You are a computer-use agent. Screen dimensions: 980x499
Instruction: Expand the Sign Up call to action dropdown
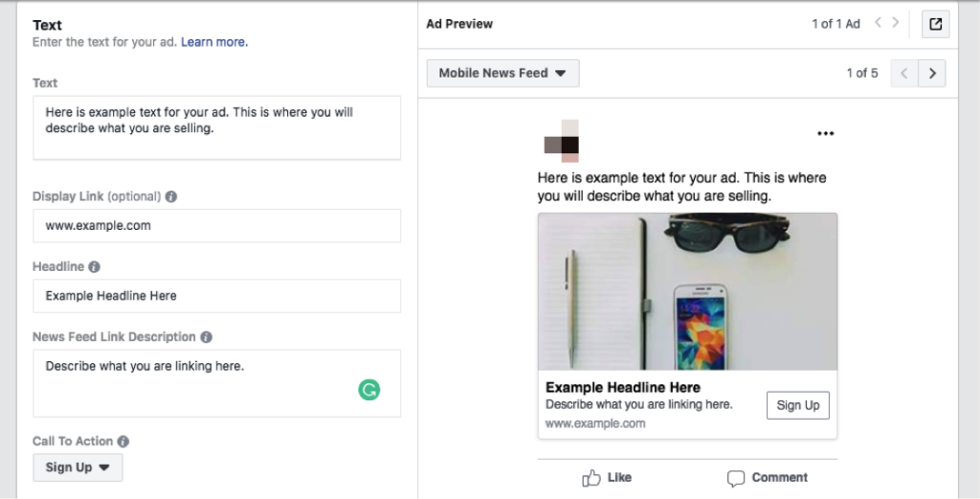[78, 467]
